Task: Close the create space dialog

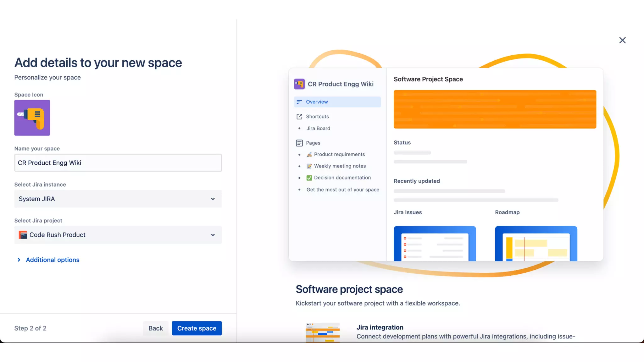Action: pyautogui.click(x=622, y=40)
